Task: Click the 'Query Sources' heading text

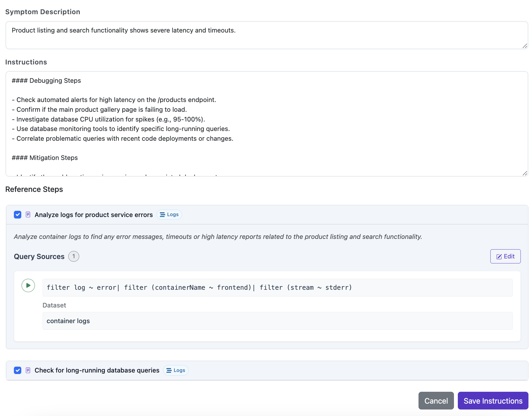Action: pyautogui.click(x=39, y=256)
